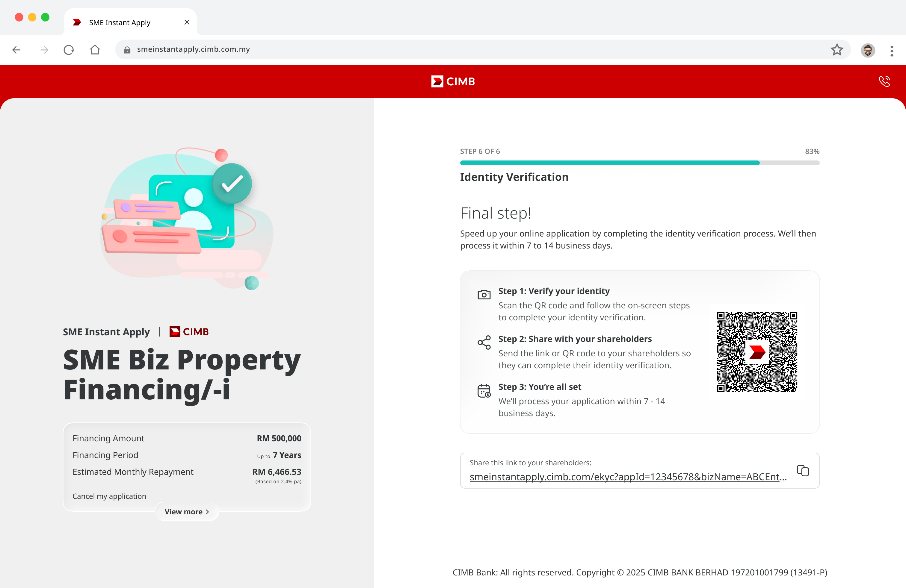
Task: Click the 'Financing Period' label
Action: point(105,455)
